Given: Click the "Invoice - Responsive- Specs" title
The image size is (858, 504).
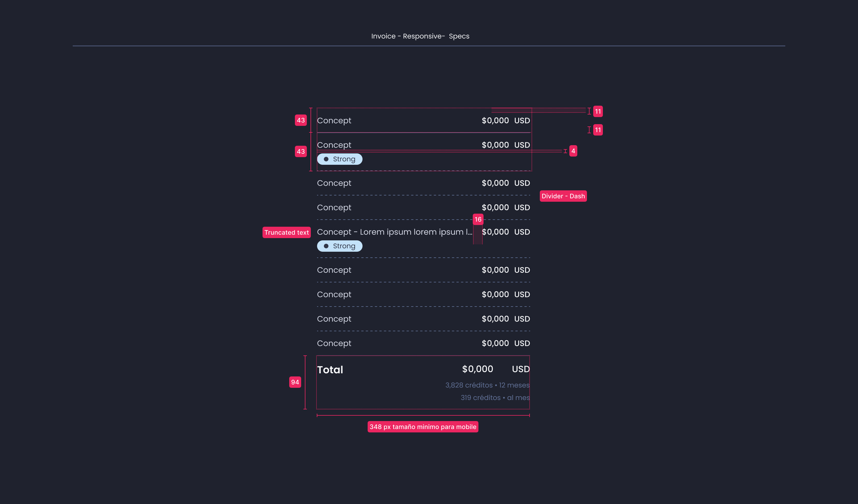Looking at the screenshot, I should [420, 36].
